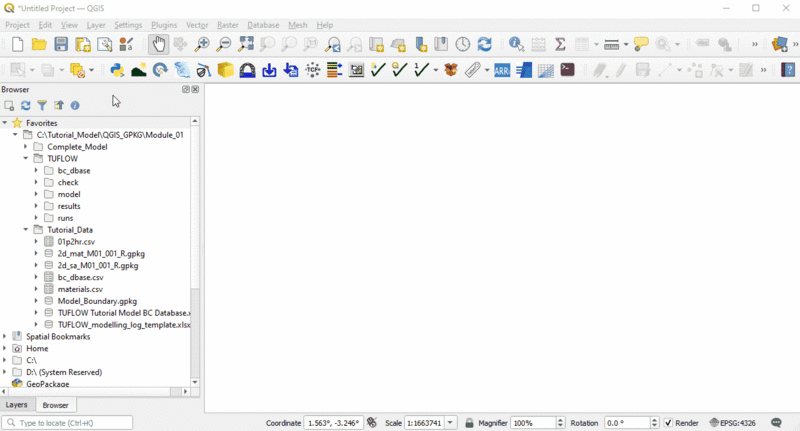The height and width of the screenshot is (431, 800).
Task: Toggle the scale lock padlock icon
Action: point(469,423)
